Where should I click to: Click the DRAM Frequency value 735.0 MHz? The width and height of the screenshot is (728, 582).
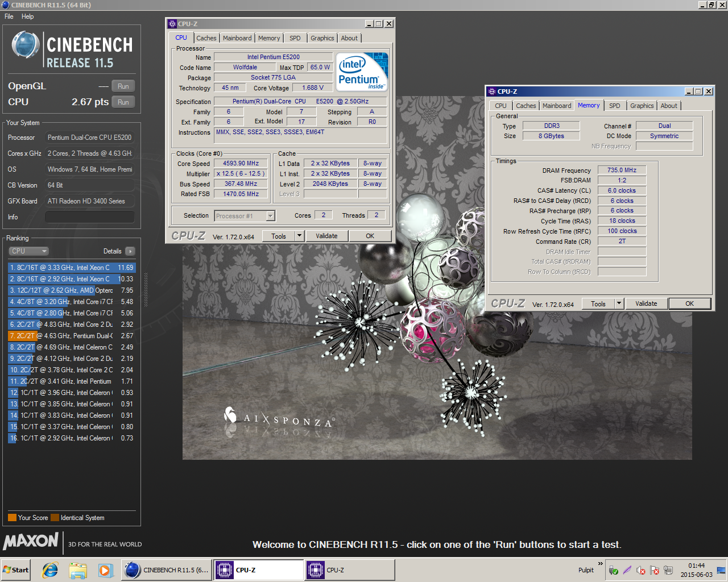[x=622, y=171]
